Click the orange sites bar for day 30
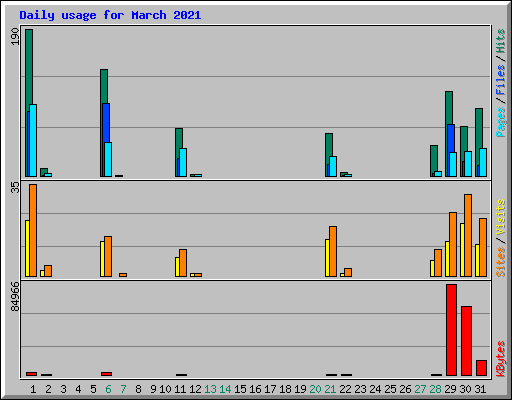 pyautogui.click(x=468, y=235)
